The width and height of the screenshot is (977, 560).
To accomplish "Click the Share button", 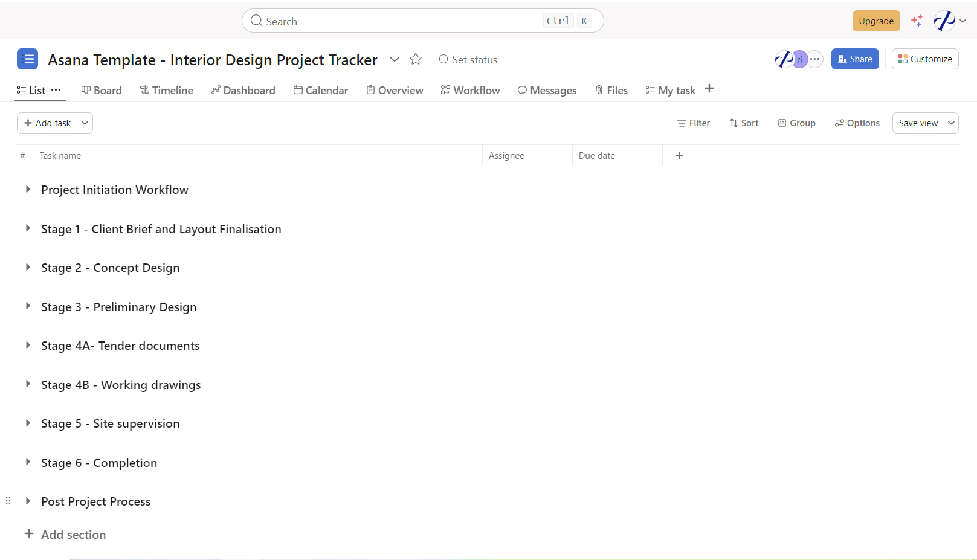I will (x=855, y=59).
